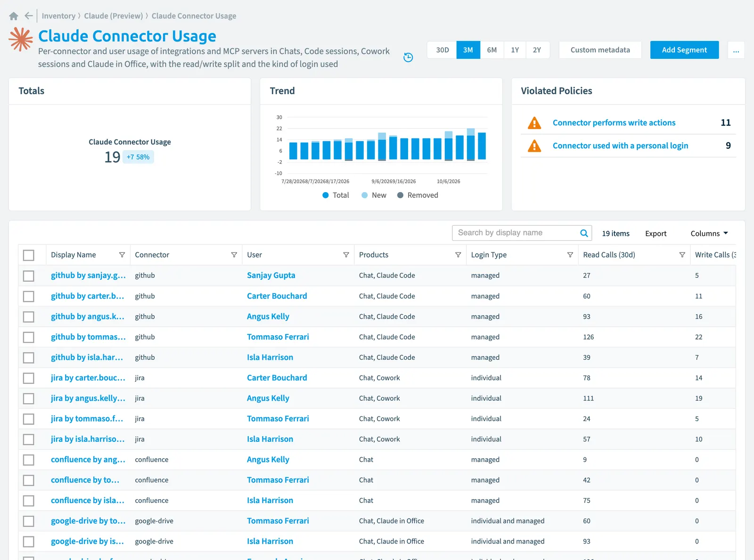This screenshot has width=754, height=560.
Task: Open filter icon on Login Type column
Action: (x=570, y=255)
